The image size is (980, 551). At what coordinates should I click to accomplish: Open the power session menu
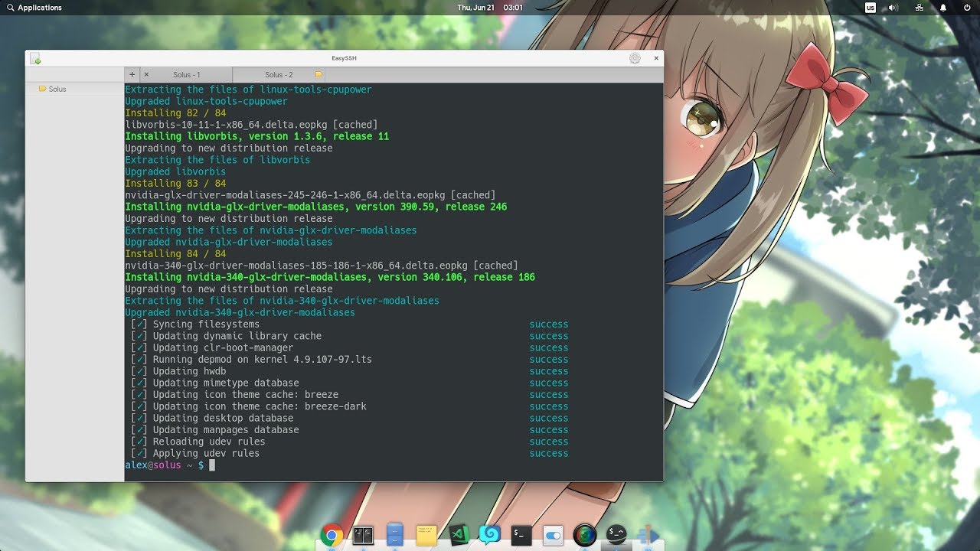(967, 8)
